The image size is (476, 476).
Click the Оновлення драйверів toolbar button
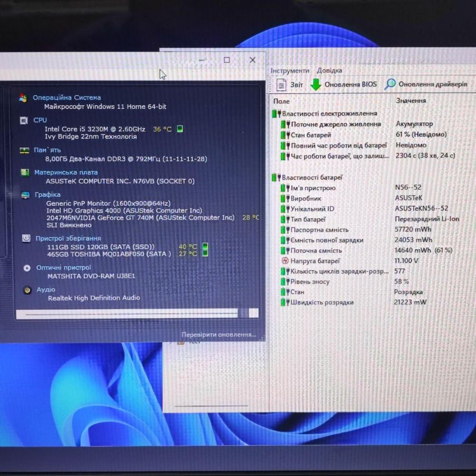click(x=426, y=84)
